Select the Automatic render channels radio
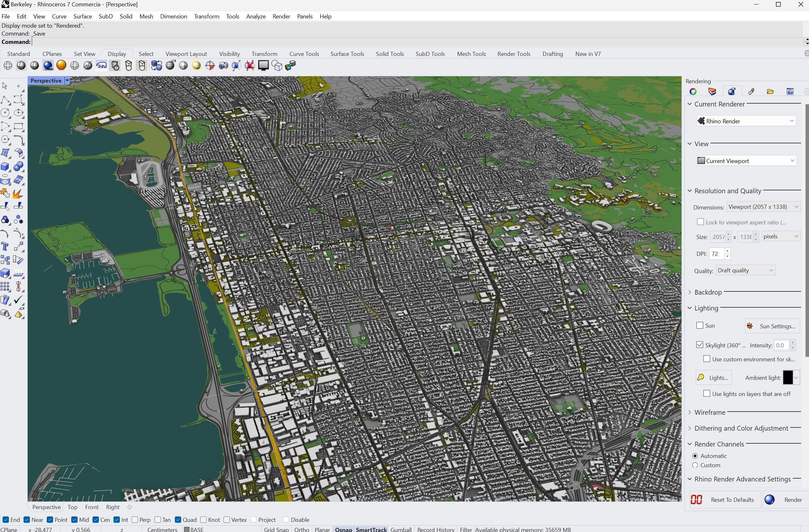 pyautogui.click(x=695, y=456)
